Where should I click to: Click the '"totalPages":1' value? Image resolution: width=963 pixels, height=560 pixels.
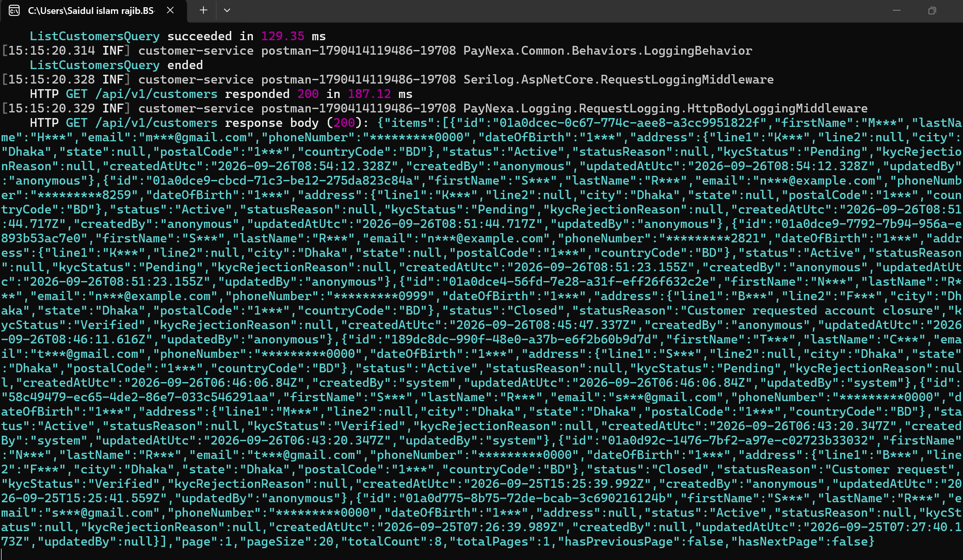coord(503,541)
